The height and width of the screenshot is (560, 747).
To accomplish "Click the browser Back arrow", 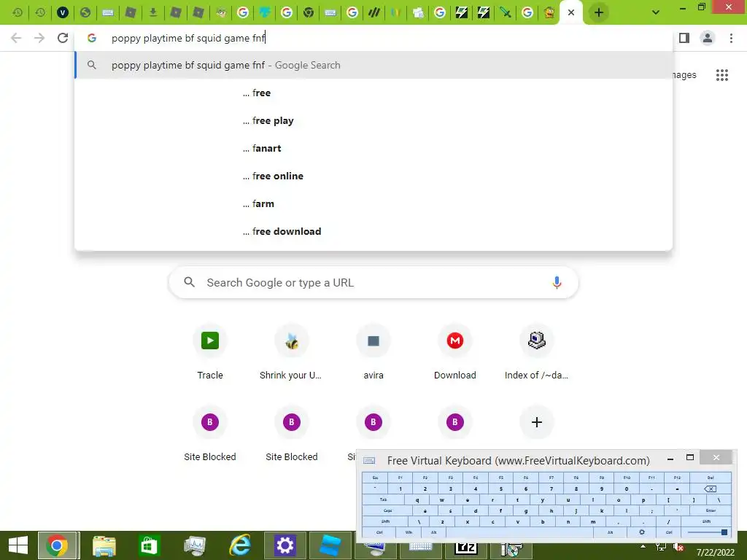I will 16,38.
